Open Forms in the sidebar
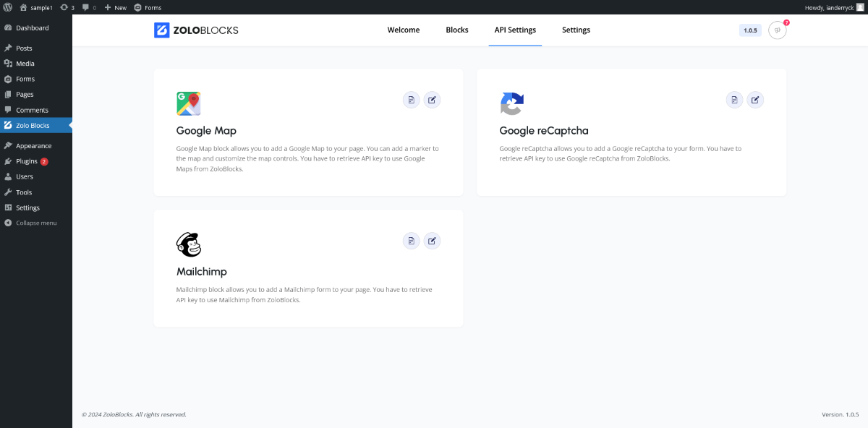 click(x=36, y=79)
